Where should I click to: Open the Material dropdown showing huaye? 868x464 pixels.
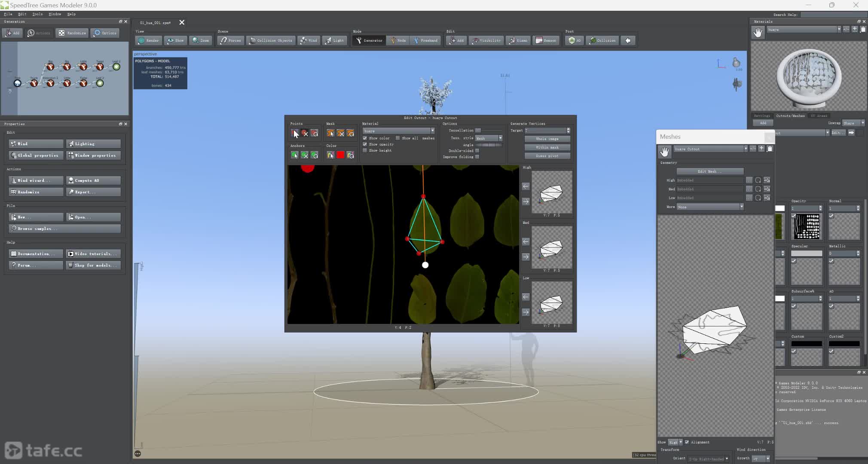[399, 131]
